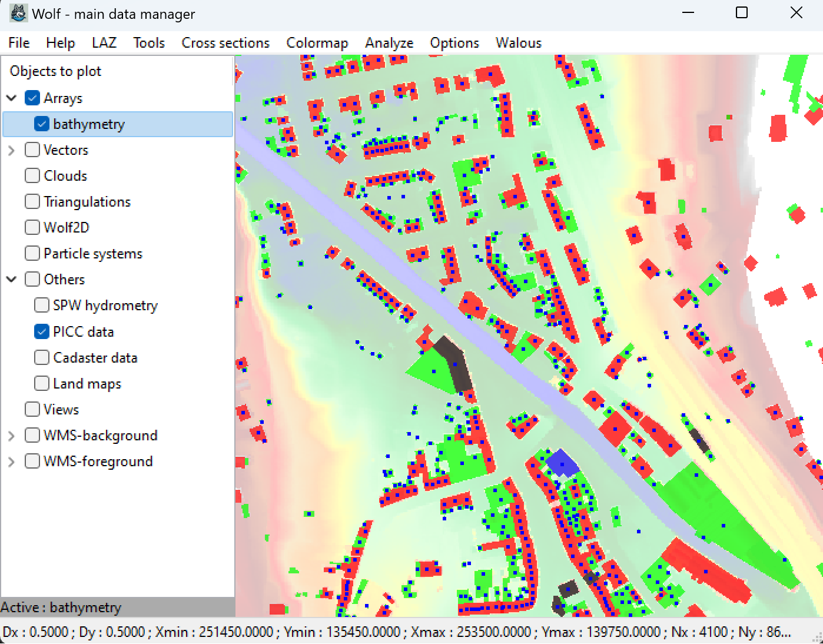Expand the Vectors tree node

12,150
